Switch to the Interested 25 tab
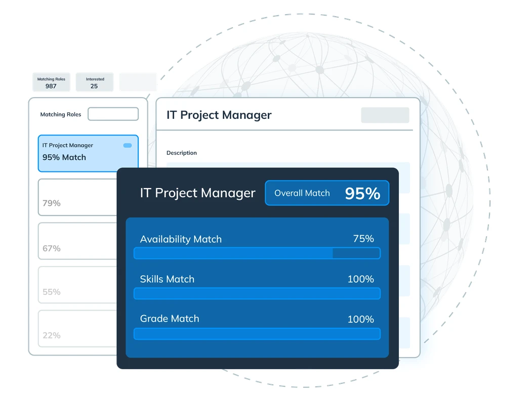The image size is (532, 401). [95, 82]
